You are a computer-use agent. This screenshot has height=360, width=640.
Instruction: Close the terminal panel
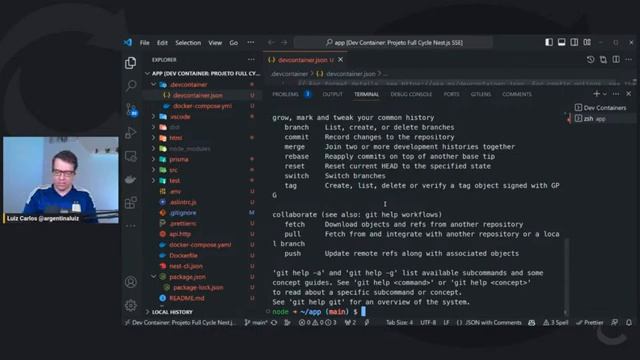click(629, 94)
